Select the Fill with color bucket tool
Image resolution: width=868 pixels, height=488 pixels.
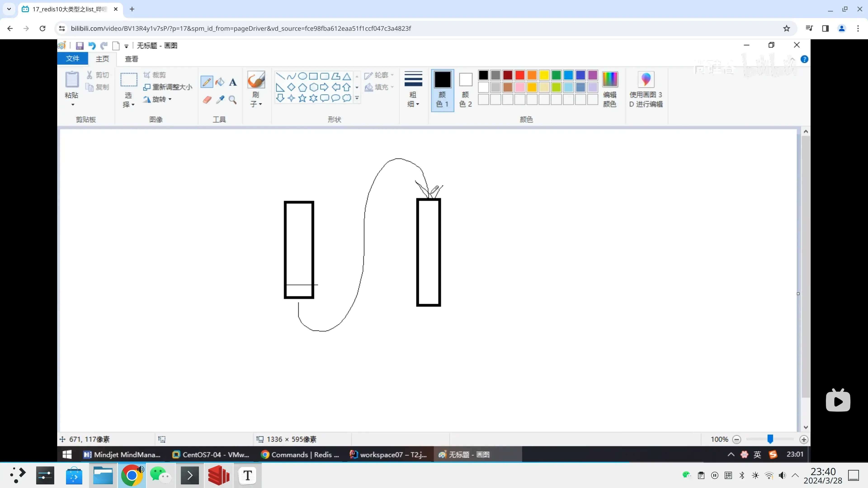coord(220,82)
